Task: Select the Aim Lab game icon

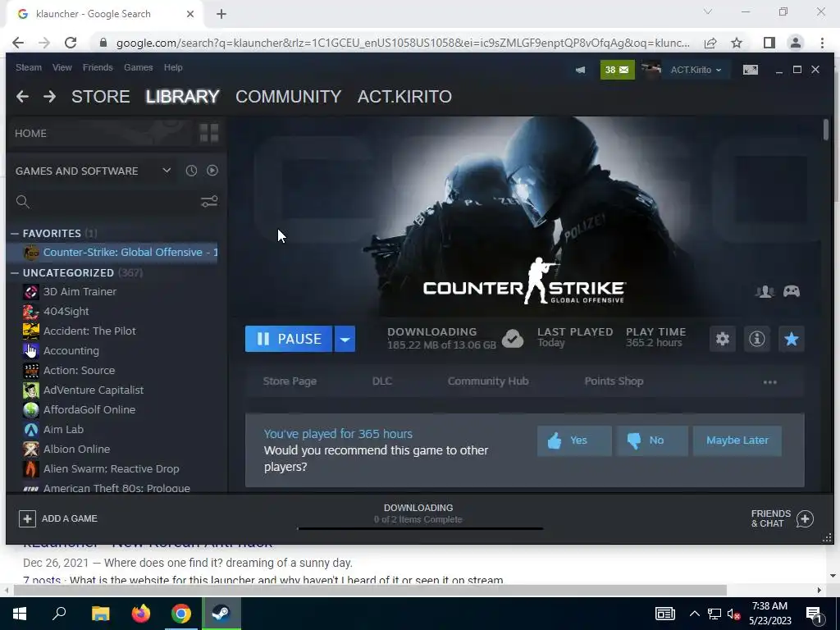Action: tap(31, 429)
